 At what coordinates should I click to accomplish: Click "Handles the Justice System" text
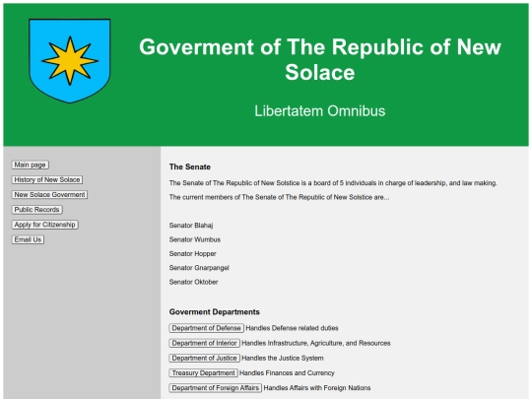point(283,358)
